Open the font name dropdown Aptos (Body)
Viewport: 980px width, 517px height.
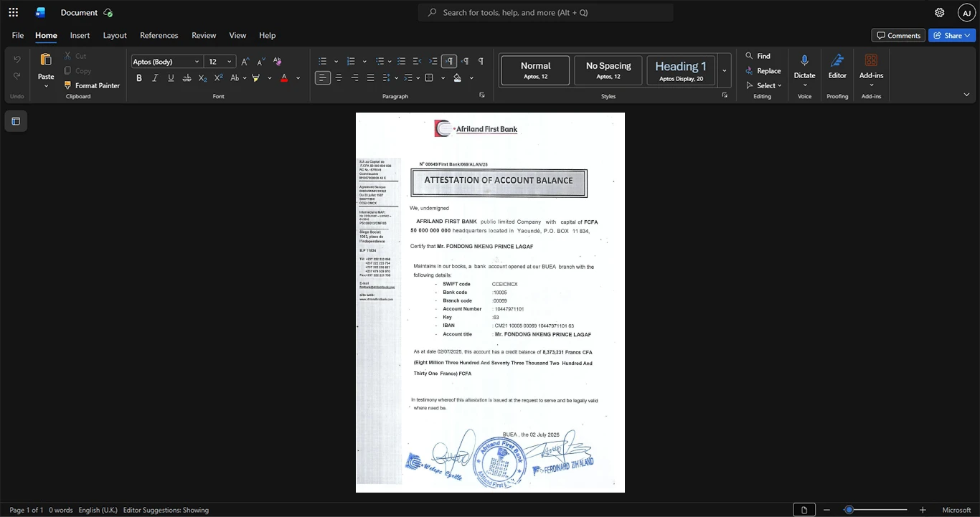(166, 62)
